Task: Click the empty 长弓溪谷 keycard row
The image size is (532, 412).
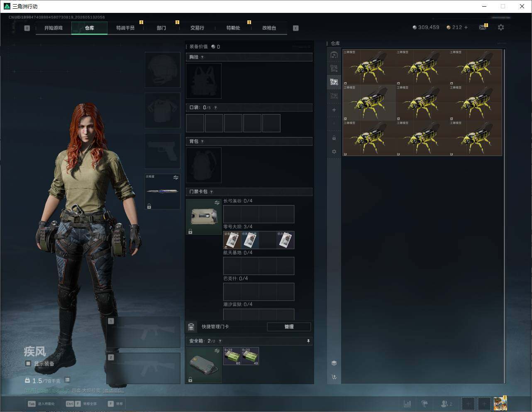Action: [x=259, y=214]
